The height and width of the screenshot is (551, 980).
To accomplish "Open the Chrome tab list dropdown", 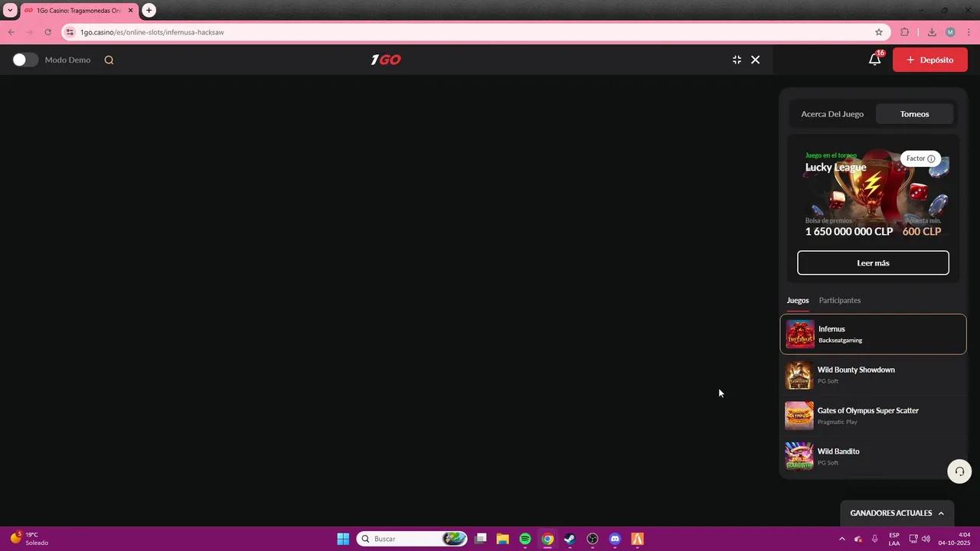I will click(10, 11).
